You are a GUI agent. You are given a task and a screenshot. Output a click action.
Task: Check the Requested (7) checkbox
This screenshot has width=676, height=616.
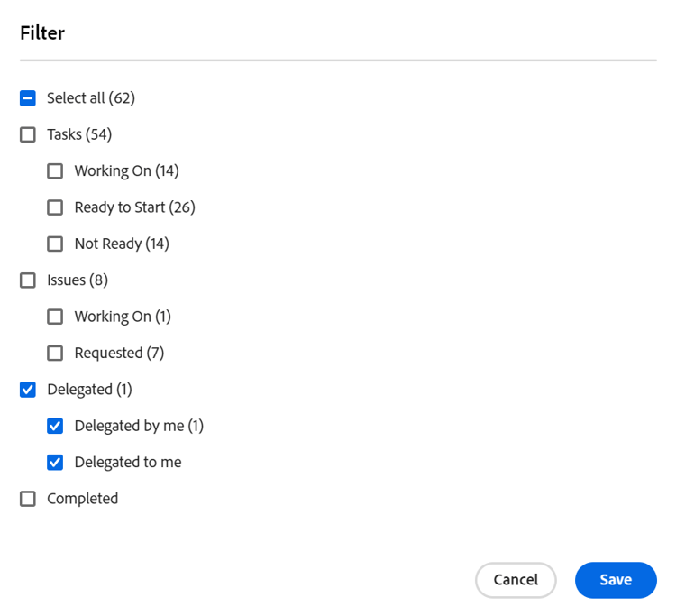click(x=55, y=353)
